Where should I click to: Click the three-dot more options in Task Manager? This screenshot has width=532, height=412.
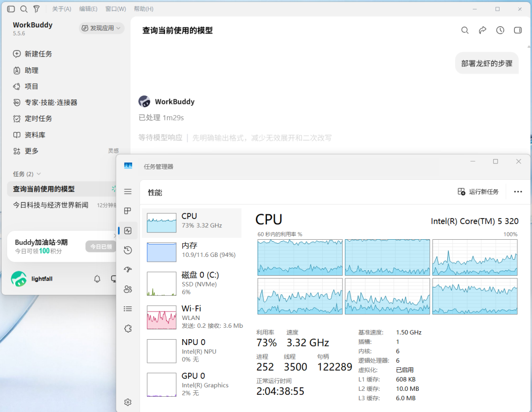point(518,192)
